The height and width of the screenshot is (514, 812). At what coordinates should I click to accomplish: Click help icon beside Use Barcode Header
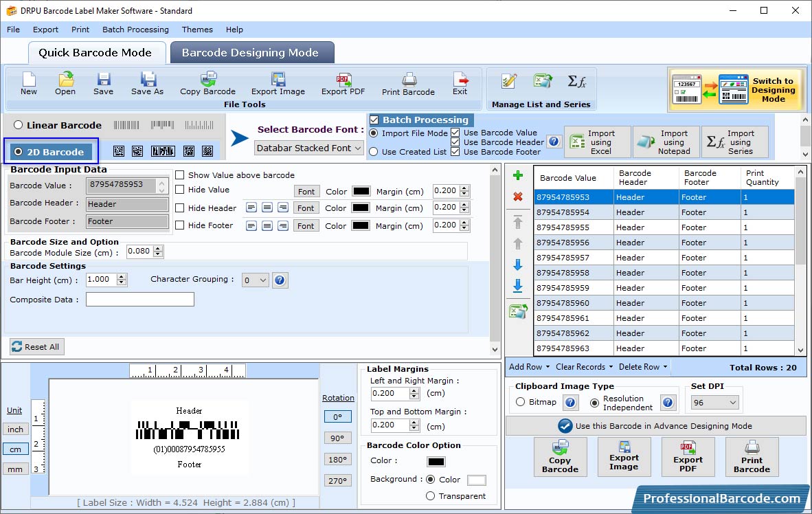554,142
